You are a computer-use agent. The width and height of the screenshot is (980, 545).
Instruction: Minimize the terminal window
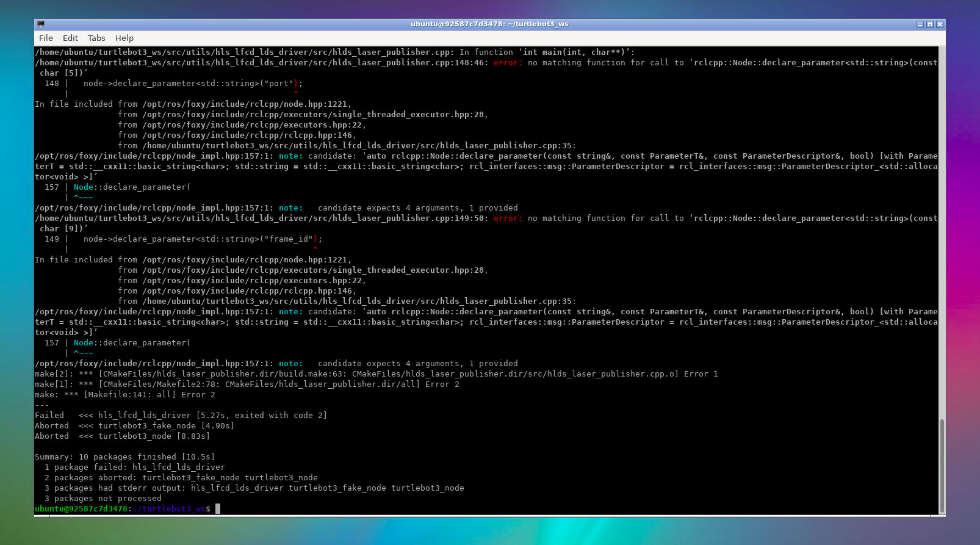pos(920,24)
